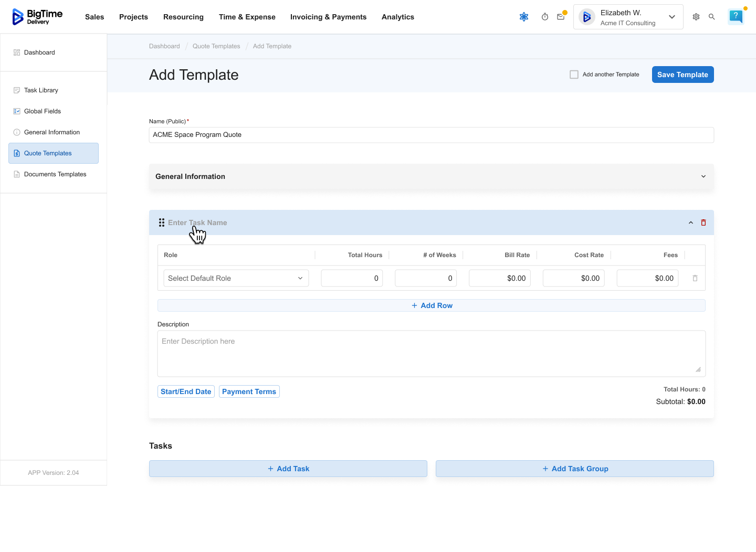Click the Add Task Group button
Screen dimensions: 756x552
pyautogui.click(x=574, y=469)
